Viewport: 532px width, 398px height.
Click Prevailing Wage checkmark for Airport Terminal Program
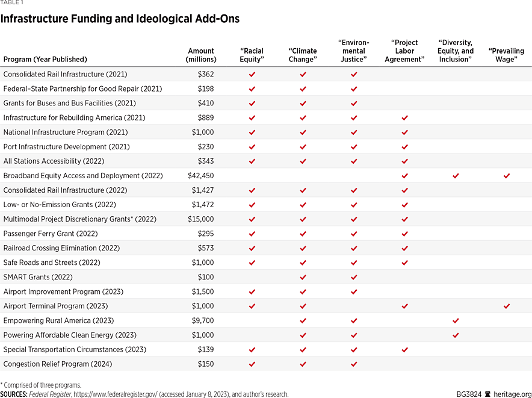click(507, 306)
